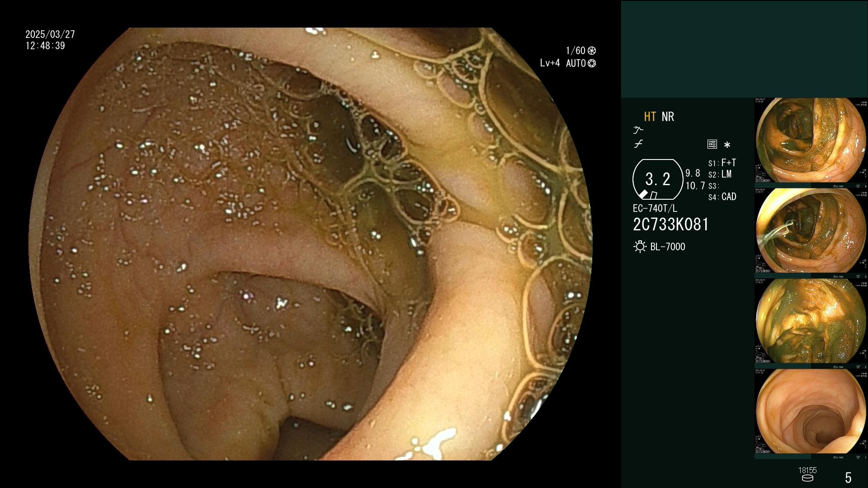Click the Lv+4 AUTO brightness setting
The image size is (868, 488).
pos(563,63)
